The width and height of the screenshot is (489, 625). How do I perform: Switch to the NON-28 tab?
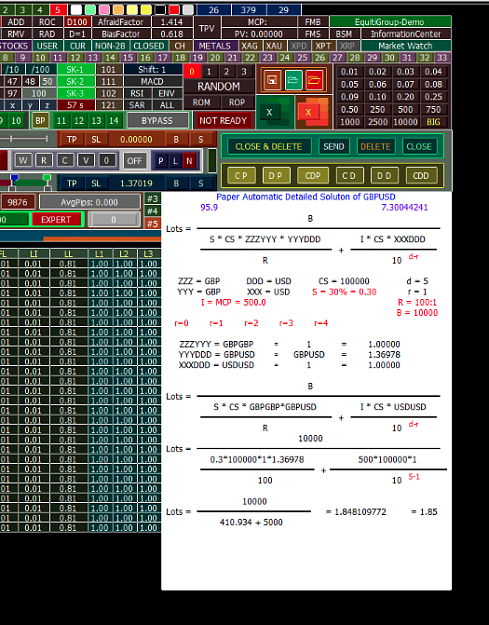click(110, 46)
